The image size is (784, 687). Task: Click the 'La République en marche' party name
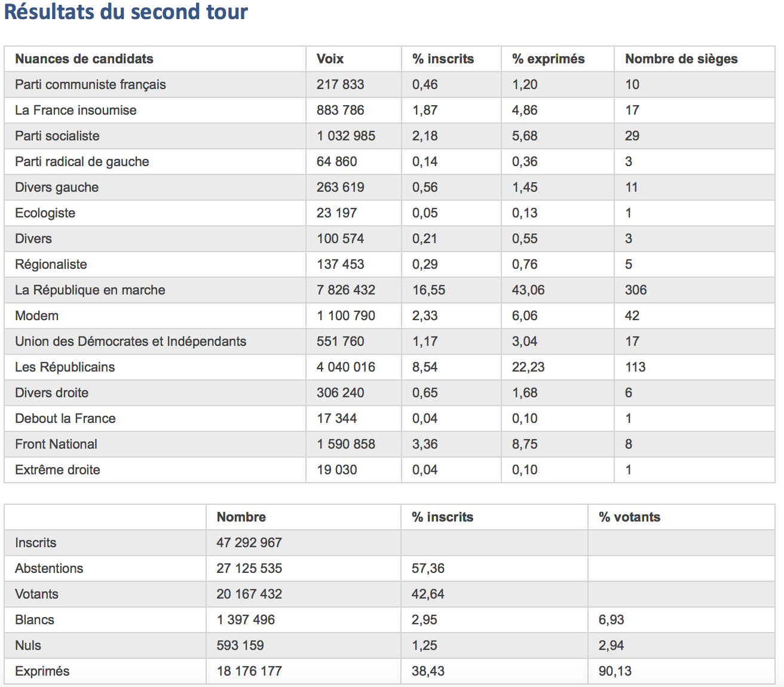tap(90, 290)
